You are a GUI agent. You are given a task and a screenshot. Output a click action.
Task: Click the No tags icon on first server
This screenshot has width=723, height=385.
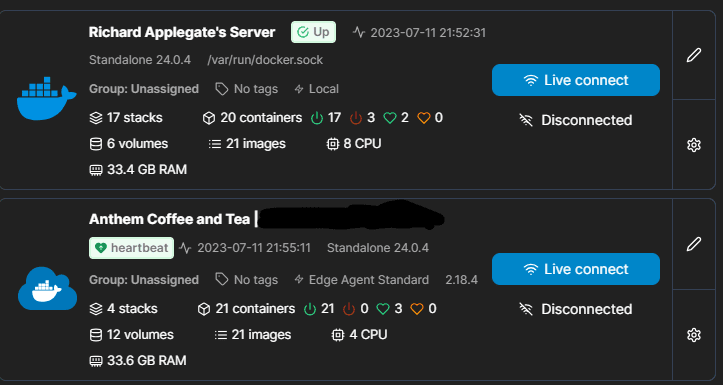222,89
